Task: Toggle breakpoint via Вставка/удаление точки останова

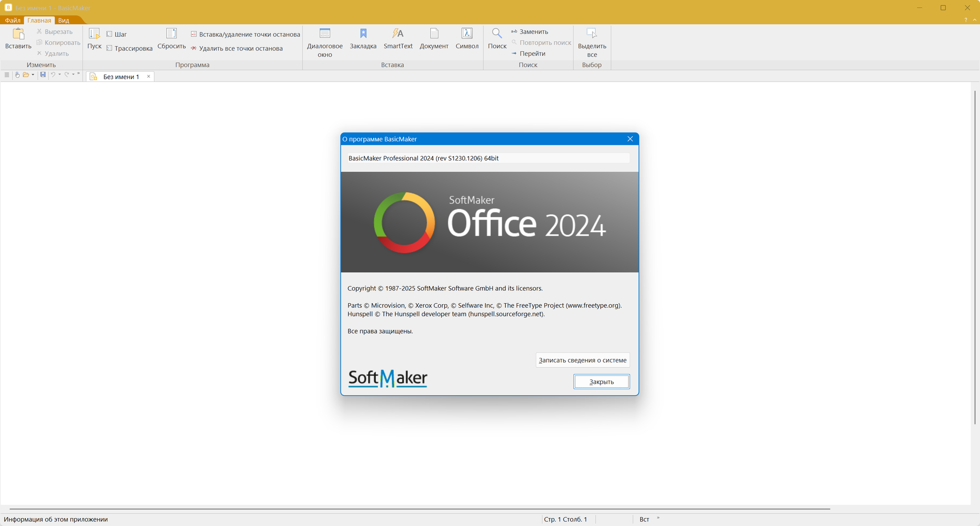Action: pos(246,34)
